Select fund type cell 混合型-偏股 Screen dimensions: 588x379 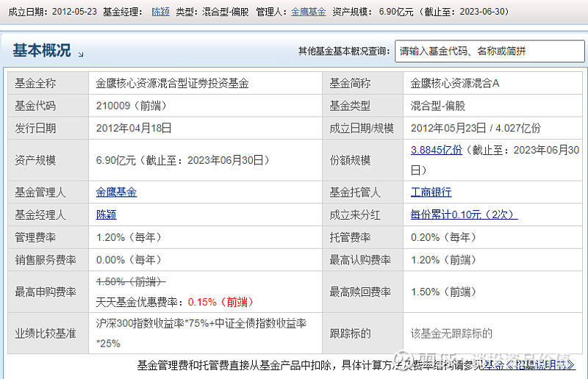437,106
